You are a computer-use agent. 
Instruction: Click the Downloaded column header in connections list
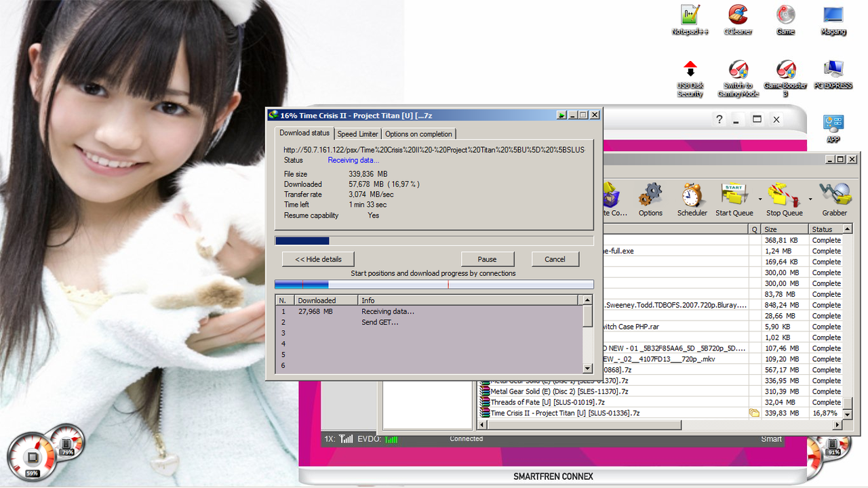pos(325,300)
